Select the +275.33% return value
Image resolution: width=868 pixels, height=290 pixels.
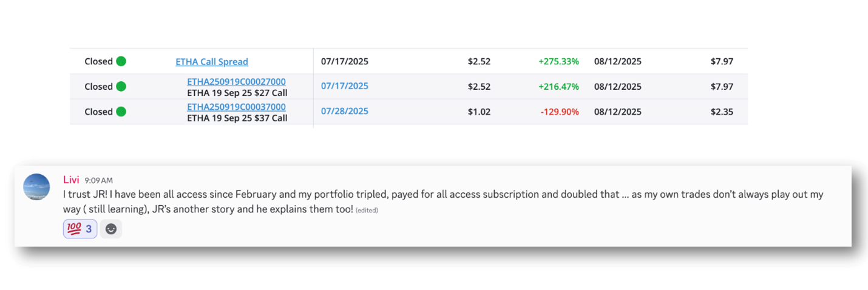[x=558, y=61]
